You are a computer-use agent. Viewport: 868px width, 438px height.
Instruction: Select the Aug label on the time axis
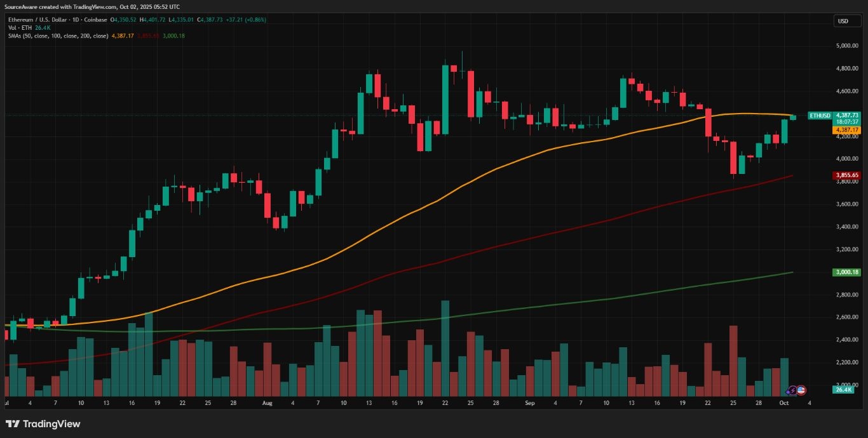pyautogui.click(x=268, y=403)
